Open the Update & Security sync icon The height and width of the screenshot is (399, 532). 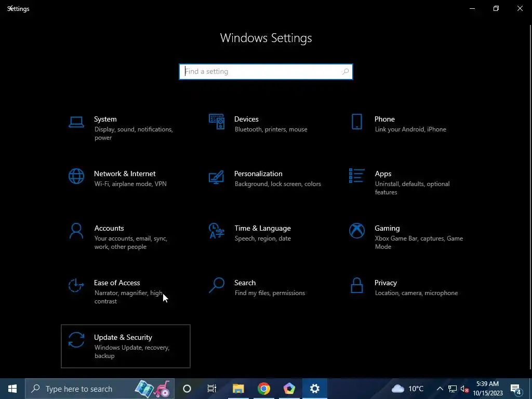pos(76,340)
